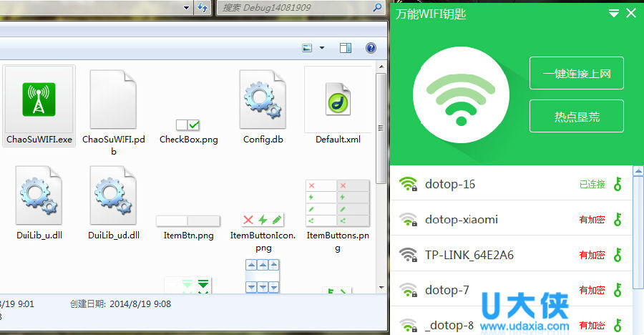The width and height of the screenshot is (644, 335).
Task: Click the Explorer vertical scrollbar thumb
Action: coord(381,128)
